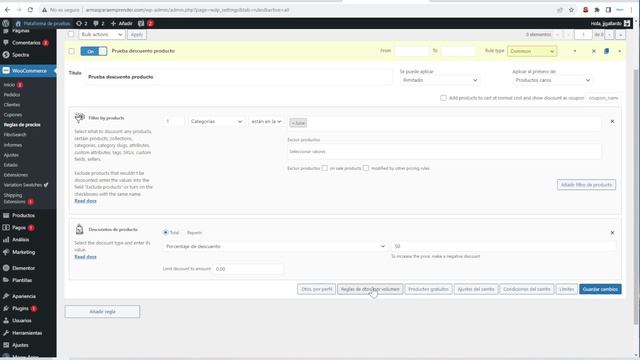This screenshot has height=360, width=640.
Task: Click Guardar cambios button
Action: pyautogui.click(x=600, y=289)
